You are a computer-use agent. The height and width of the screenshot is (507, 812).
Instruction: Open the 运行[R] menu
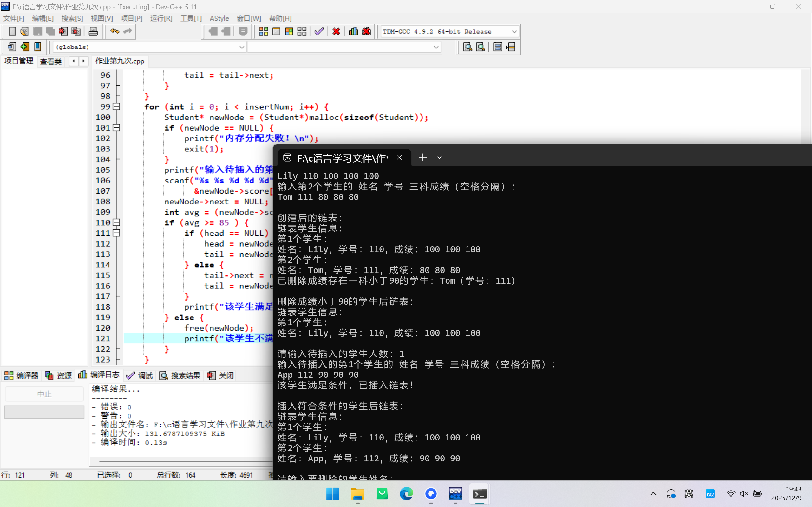click(x=161, y=18)
